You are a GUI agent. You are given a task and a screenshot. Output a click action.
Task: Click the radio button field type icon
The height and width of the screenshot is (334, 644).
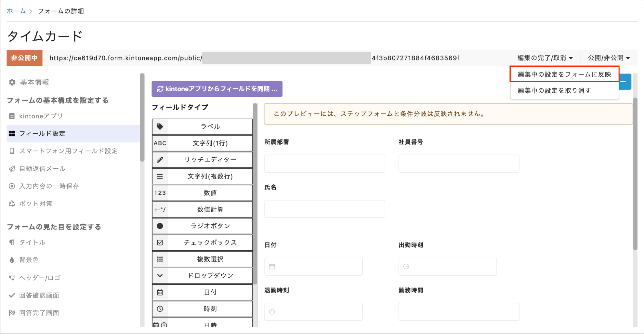tap(160, 226)
